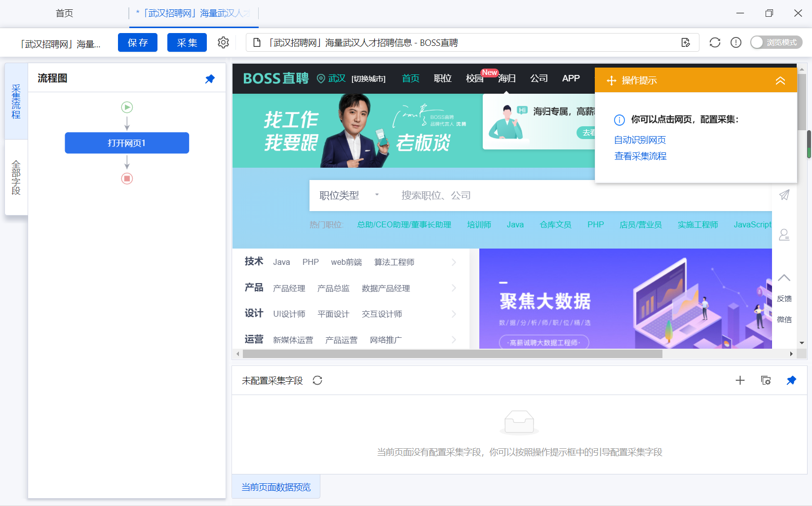Open task settings gear icon
Viewport: 812px width, 506px height.
pyautogui.click(x=223, y=42)
